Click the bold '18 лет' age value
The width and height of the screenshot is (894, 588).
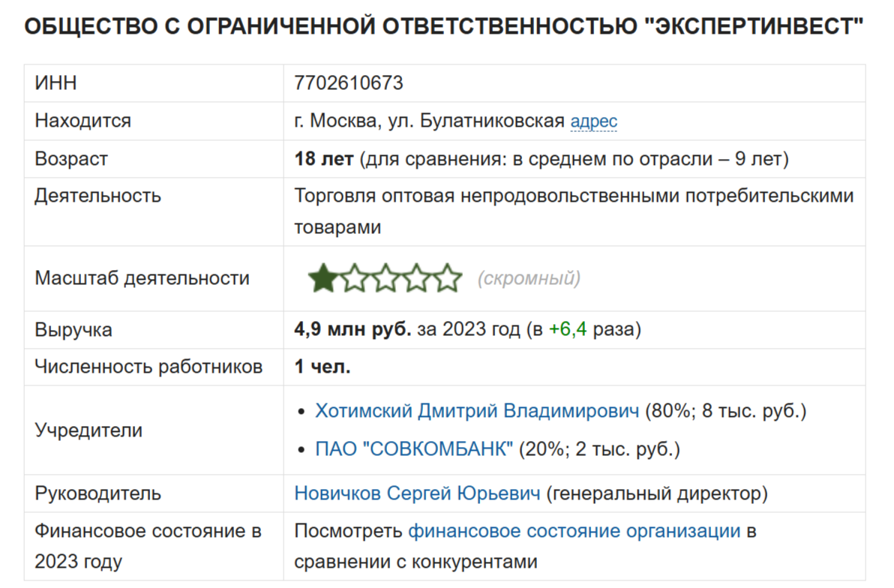click(324, 159)
